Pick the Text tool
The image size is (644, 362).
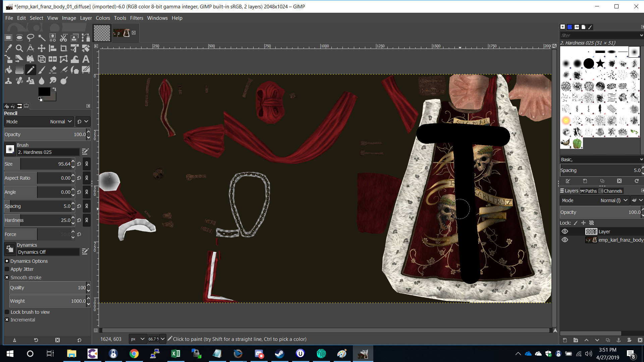coord(86,59)
